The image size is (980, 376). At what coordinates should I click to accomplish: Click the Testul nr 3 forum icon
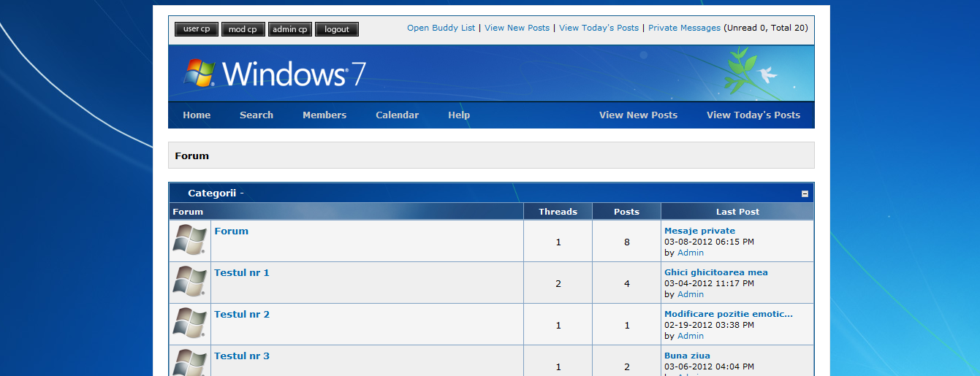click(x=189, y=363)
